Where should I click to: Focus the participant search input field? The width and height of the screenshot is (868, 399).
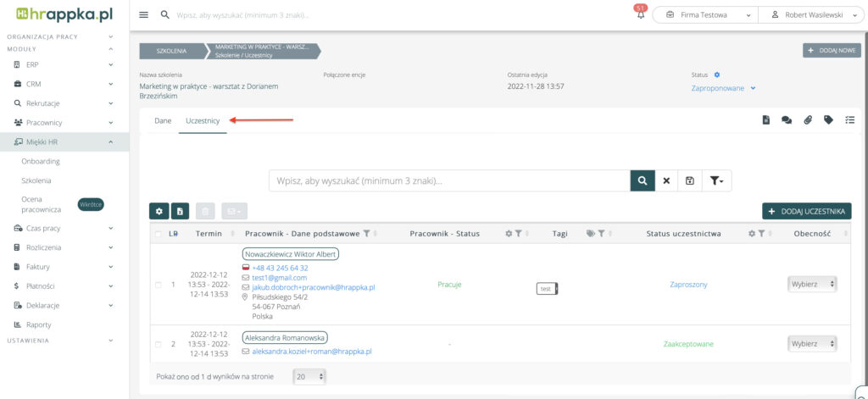point(449,180)
